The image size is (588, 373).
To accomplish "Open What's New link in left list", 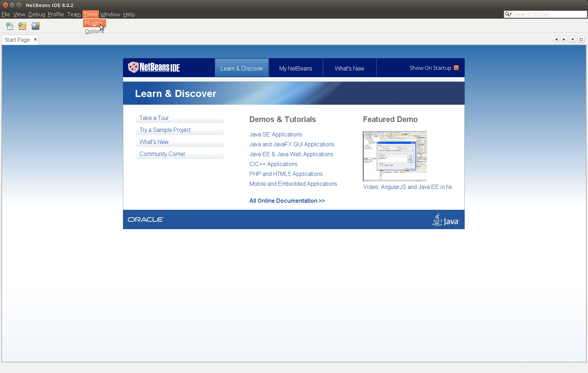I will pyautogui.click(x=154, y=142).
